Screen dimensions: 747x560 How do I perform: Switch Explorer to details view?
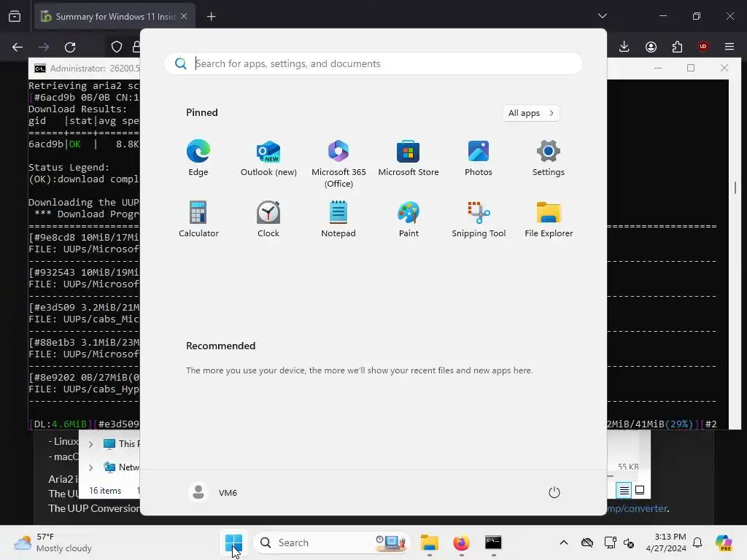[624, 490]
